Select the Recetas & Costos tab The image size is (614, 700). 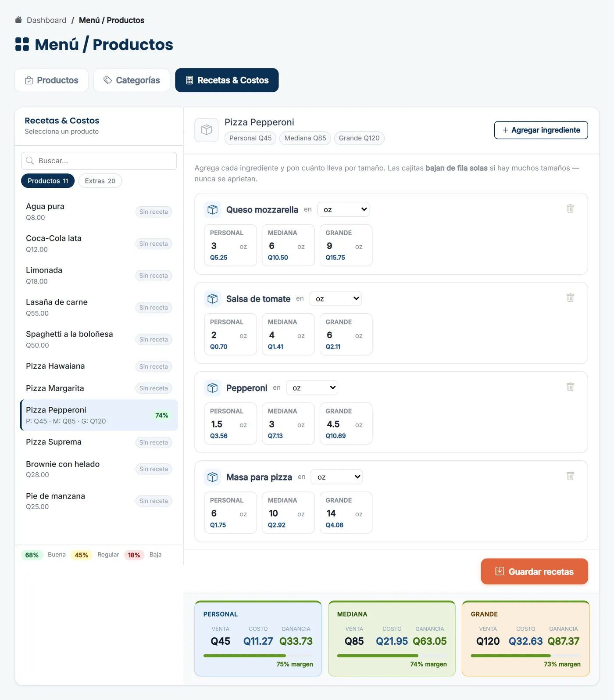coord(227,80)
